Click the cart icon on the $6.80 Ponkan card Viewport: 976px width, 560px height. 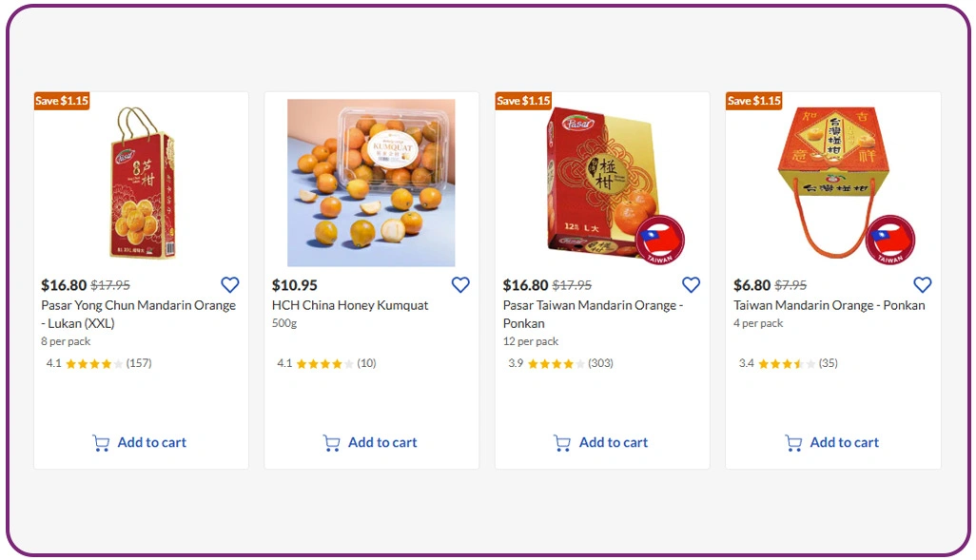[793, 442]
